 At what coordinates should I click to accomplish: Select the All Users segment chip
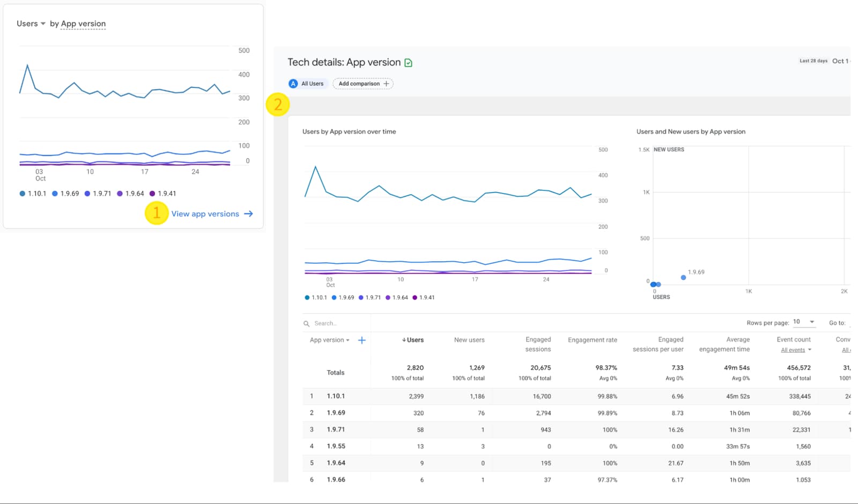pyautogui.click(x=307, y=84)
